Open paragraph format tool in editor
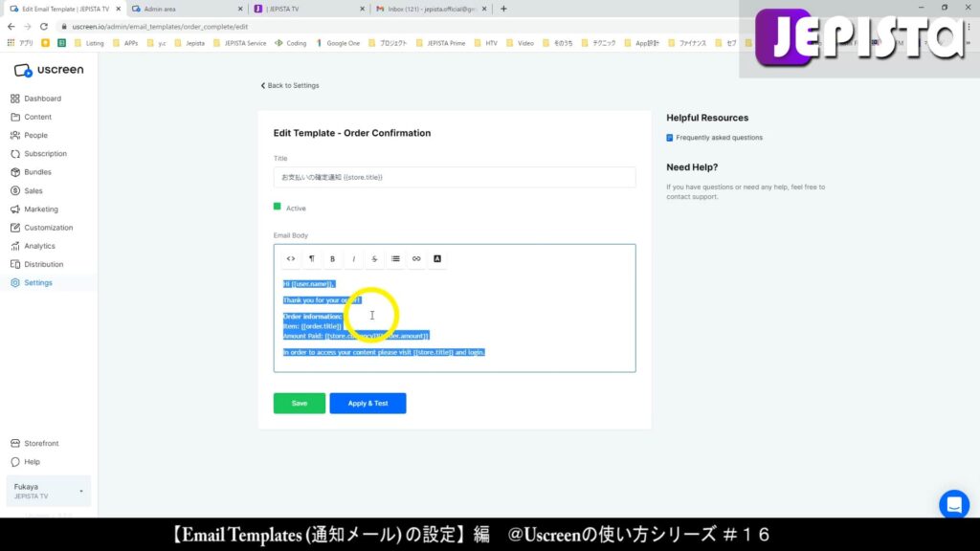The width and height of the screenshot is (980, 551). [x=311, y=258]
